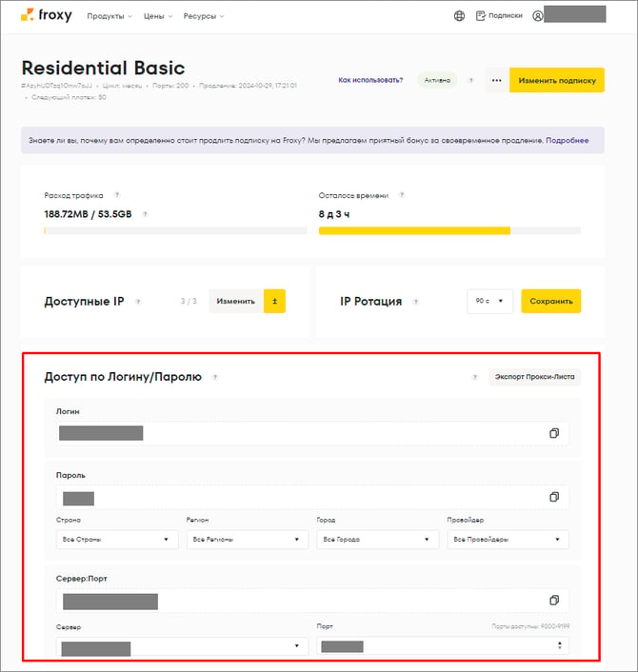Click the Сохранить button
Screen dimensions: 638x672
(x=551, y=302)
